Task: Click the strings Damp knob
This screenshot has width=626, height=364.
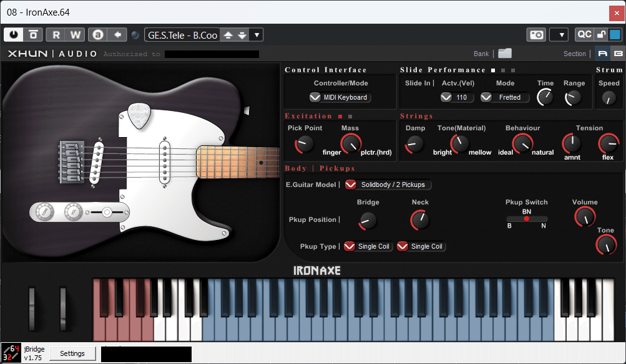Action: [x=414, y=145]
